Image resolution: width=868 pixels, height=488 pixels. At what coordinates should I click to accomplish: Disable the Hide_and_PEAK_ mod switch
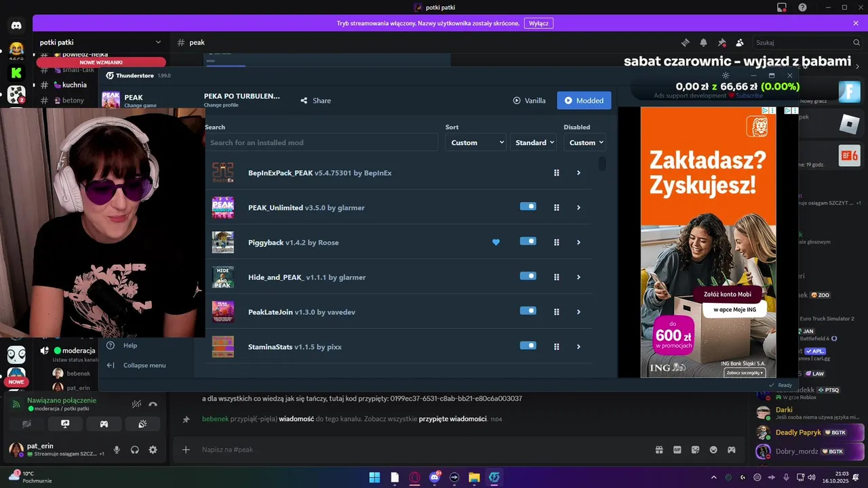pos(528,276)
